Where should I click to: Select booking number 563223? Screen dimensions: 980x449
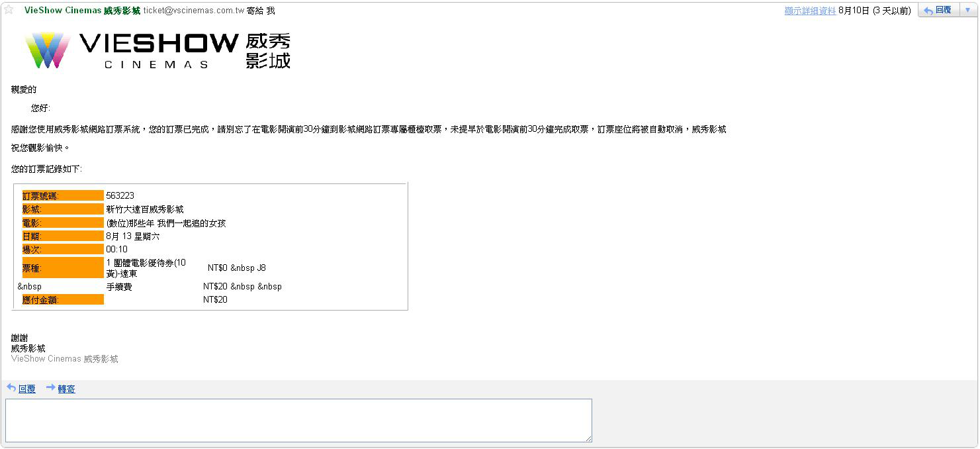120,195
